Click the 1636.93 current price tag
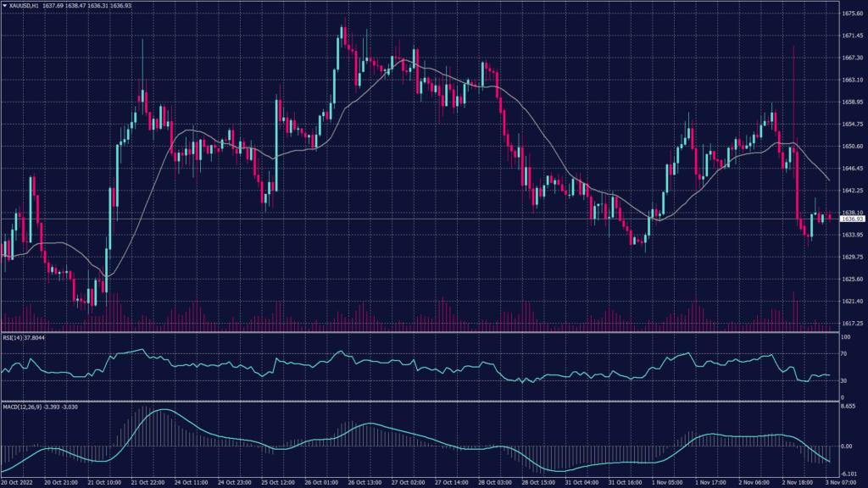 851,219
